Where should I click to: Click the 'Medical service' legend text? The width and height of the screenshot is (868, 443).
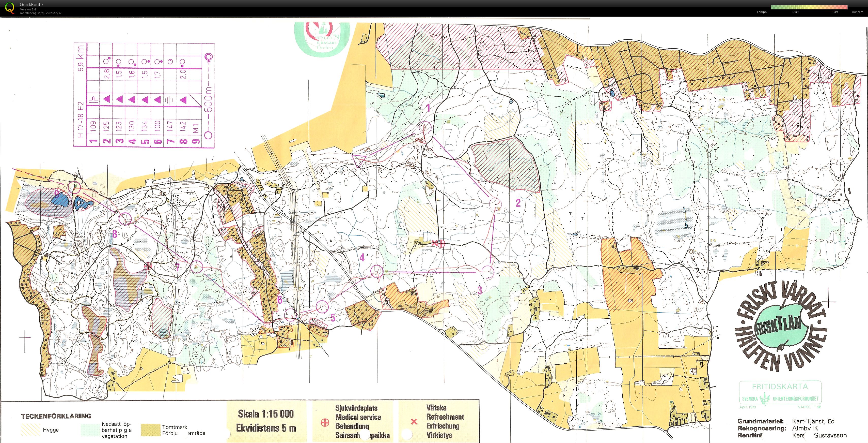click(358, 417)
